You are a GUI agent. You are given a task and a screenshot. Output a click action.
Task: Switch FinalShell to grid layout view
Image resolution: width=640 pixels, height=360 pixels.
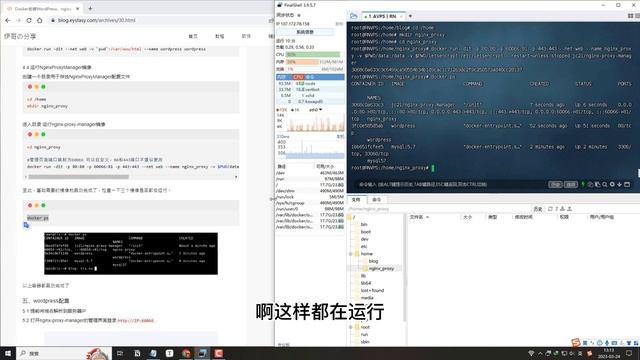coord(631,16)
